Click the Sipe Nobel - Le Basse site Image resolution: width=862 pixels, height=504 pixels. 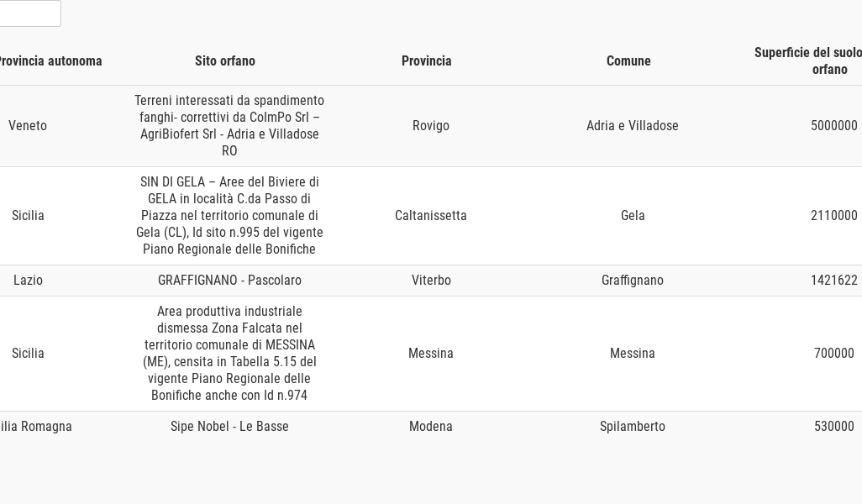pos(229,427)
